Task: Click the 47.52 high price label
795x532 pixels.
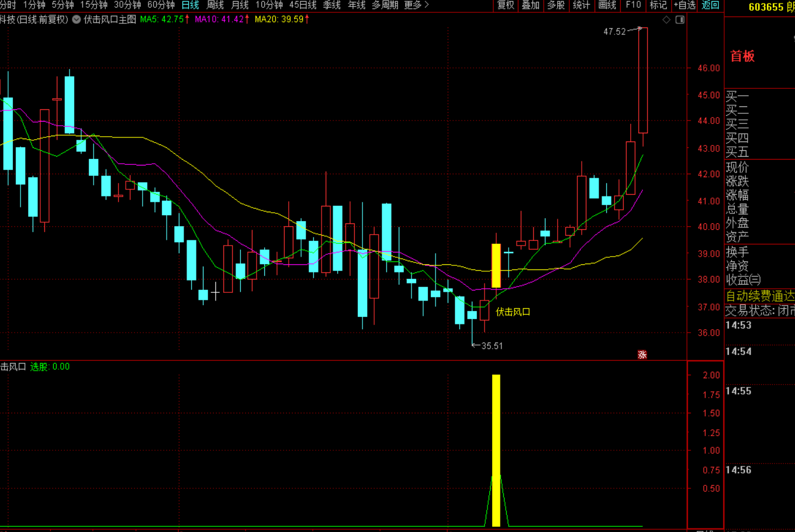Action: [x=614, y=32]
